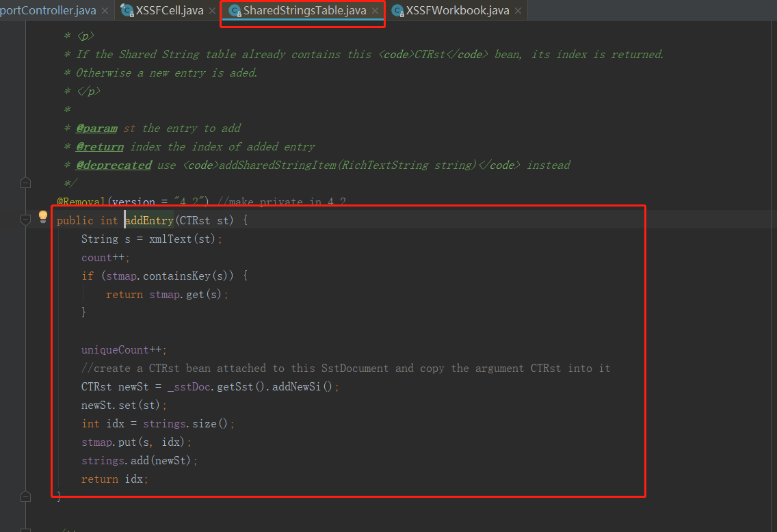Click containsKey in the if condition
The height and width of the screenshot is (532, 777).
click(x=177, y=276)
